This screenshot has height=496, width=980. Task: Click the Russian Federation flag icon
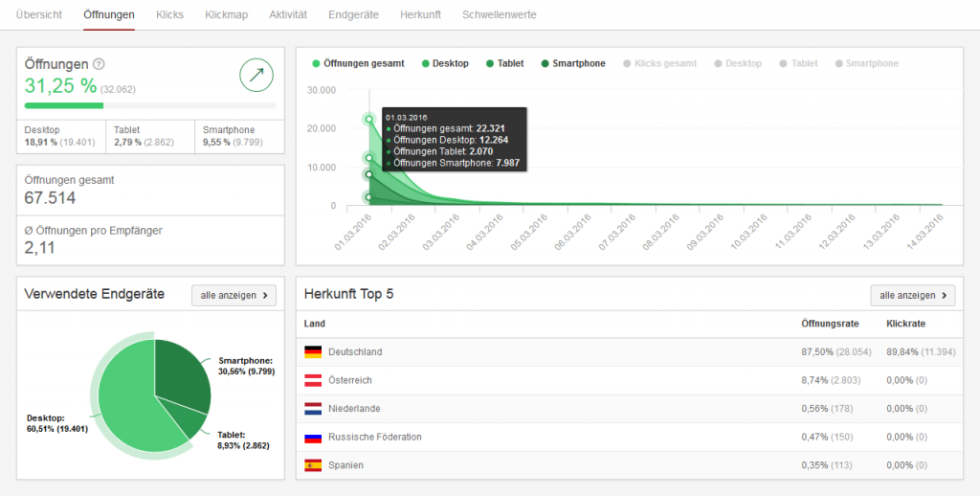pos(313,438)
